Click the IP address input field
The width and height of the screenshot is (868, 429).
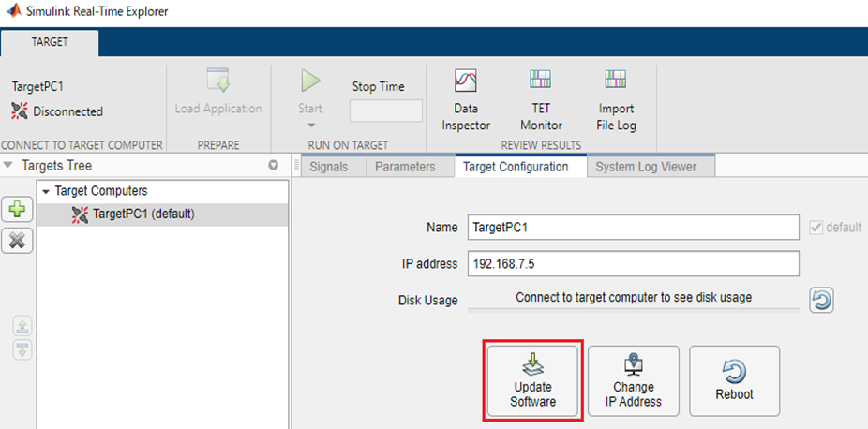point(633,264)
